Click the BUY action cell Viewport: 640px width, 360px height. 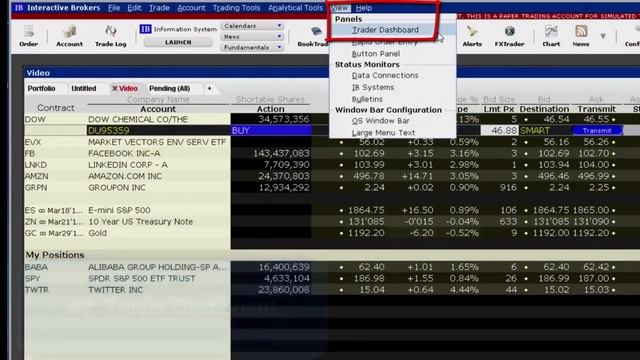(x=271, y=131)
